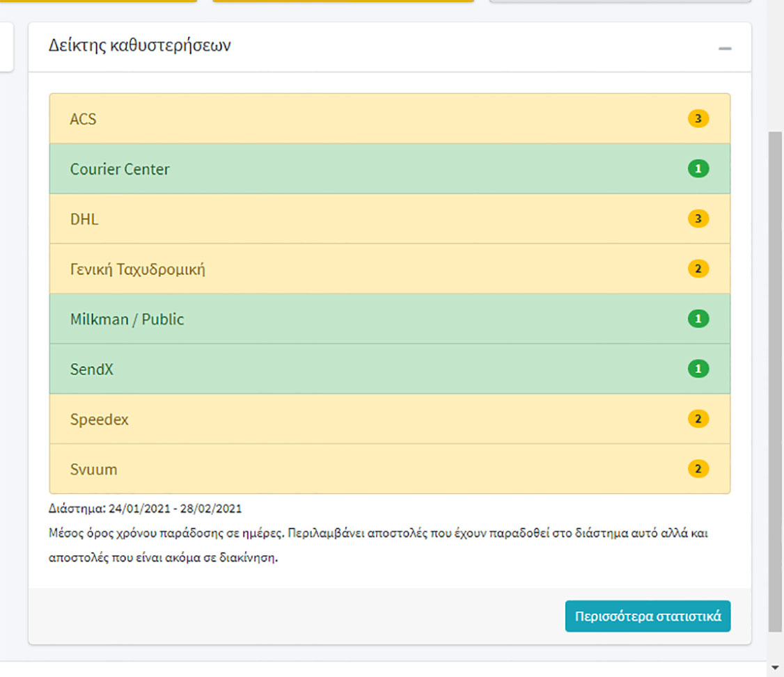Select the DHL courier row
The width and height of the screenshot is (784, 677).
389,219
